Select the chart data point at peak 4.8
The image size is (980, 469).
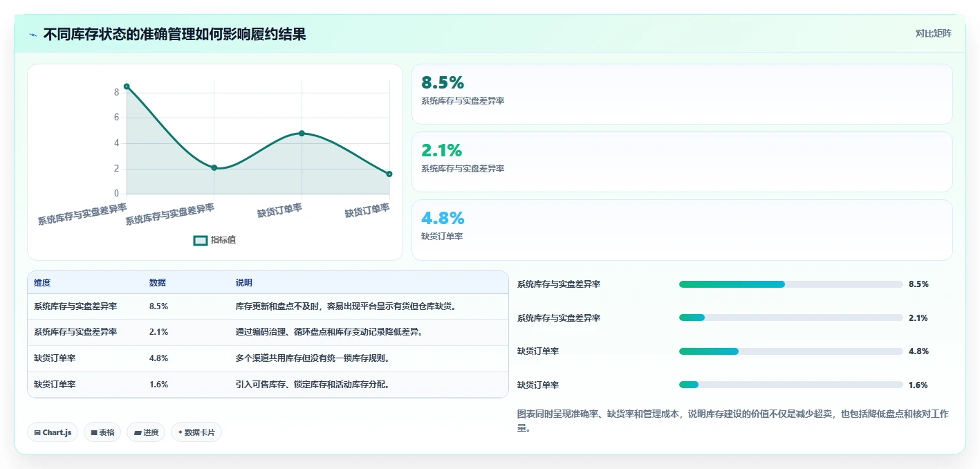tap(302, 133)
